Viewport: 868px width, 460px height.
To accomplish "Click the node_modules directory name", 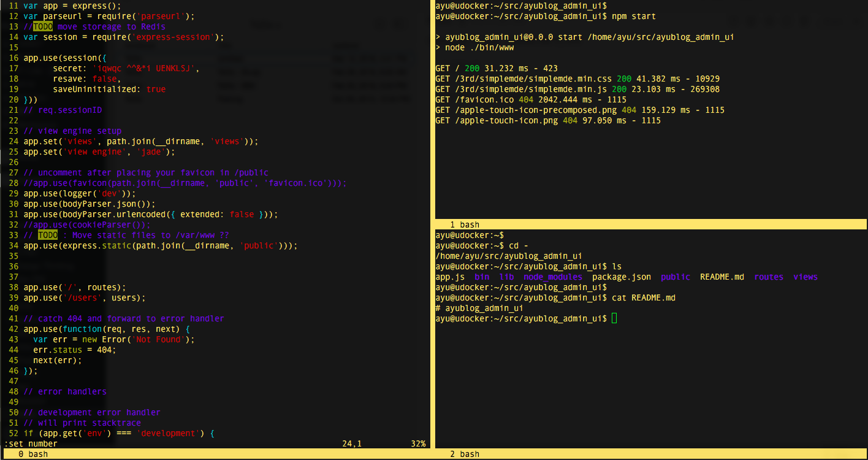I will point(552,277).
